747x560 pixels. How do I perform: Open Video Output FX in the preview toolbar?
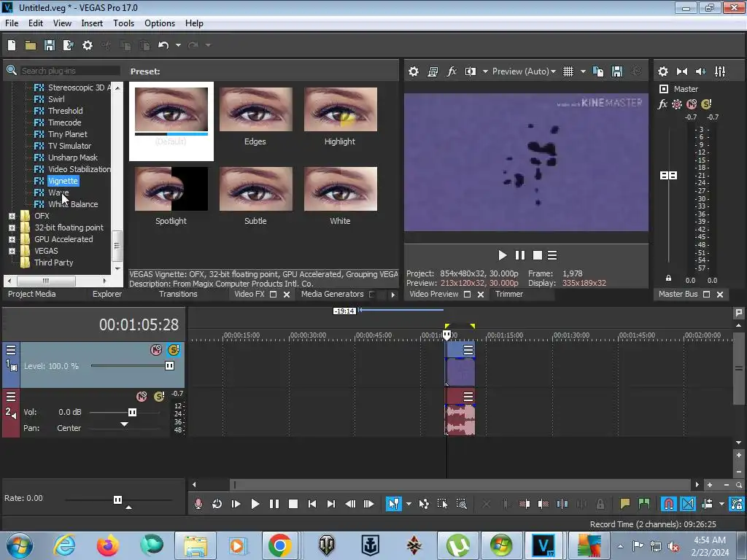point(452,71)
